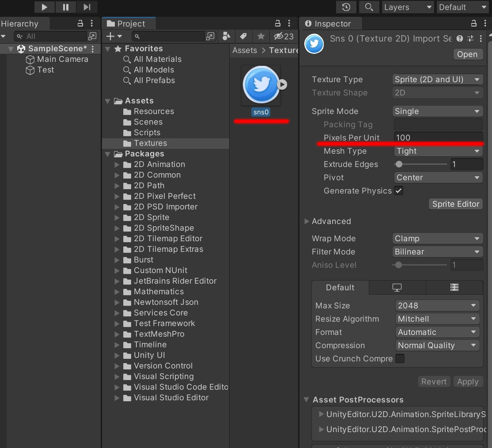Select the Main Camera object
The width and height of the screenshot is (492, 448).
click(x=57, y=59)
